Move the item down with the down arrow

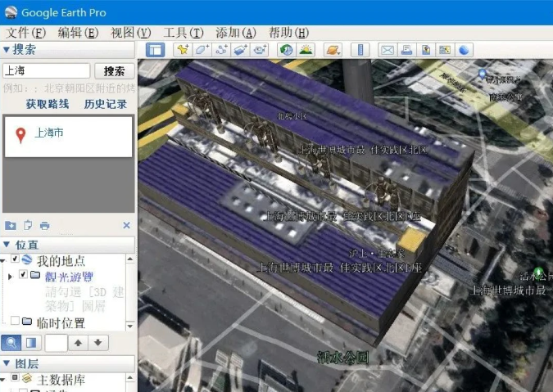click(x=98, y=342)
